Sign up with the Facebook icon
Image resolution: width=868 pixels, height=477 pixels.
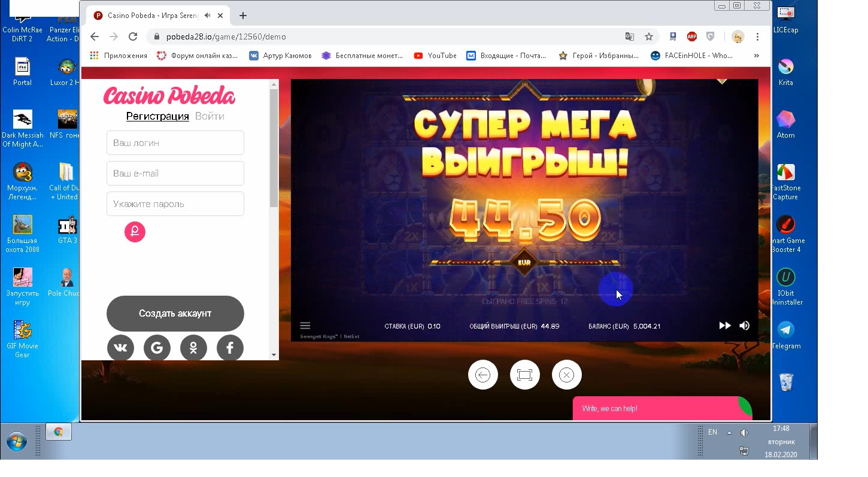(x=230, y=348)
